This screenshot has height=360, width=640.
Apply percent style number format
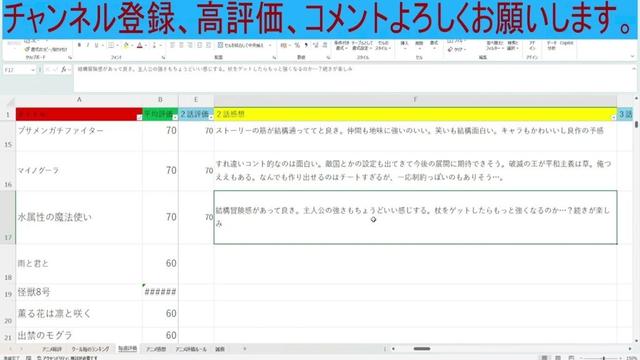pyautogui.click(x=297, y=45)
